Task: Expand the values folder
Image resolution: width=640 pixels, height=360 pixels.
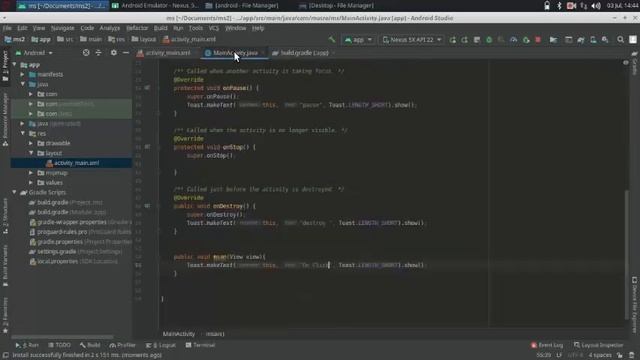Action: tap(31, 182)
